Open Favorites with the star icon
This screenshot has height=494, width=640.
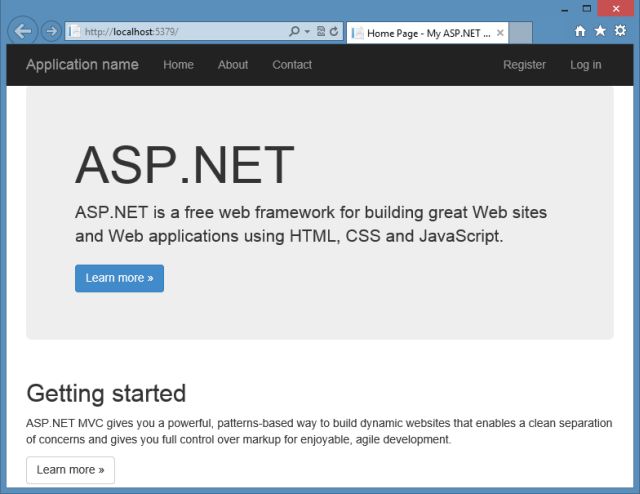point(600,31)
